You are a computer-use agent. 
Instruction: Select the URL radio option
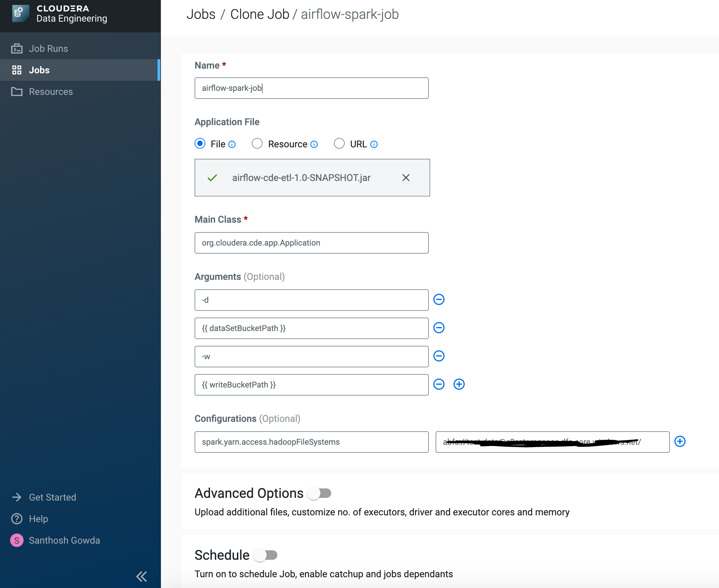(339, 144)
